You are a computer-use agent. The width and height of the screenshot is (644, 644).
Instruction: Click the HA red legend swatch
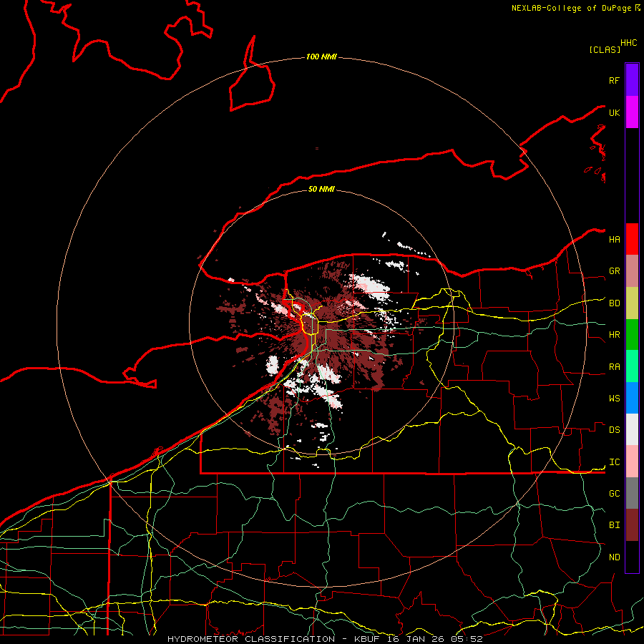click(632, 239)
